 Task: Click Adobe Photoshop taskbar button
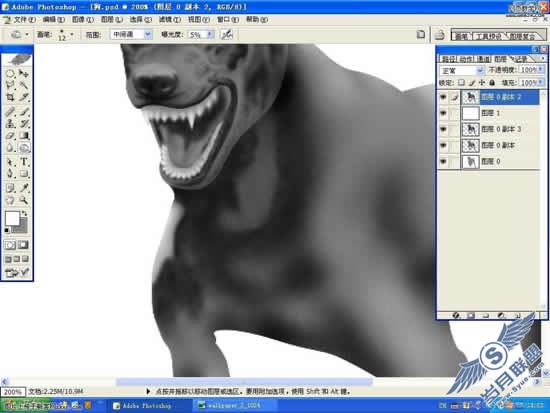coord(142,406)
